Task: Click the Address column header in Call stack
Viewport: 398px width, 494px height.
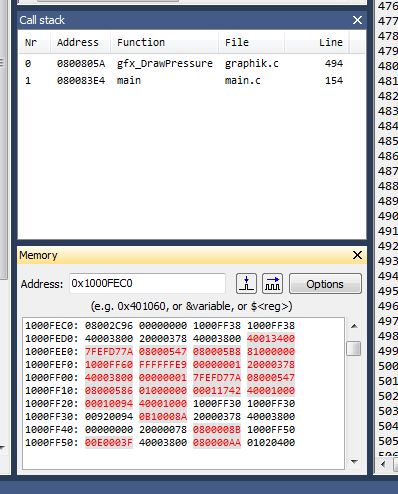Action: tap(78, 42)
